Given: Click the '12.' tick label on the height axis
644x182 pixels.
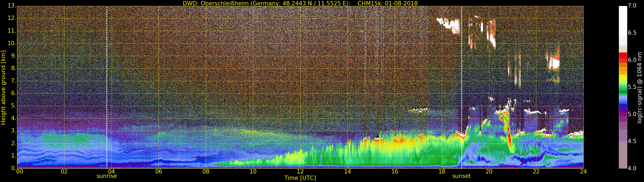Looking at the screenshot, I should click(x=12, y=18).
